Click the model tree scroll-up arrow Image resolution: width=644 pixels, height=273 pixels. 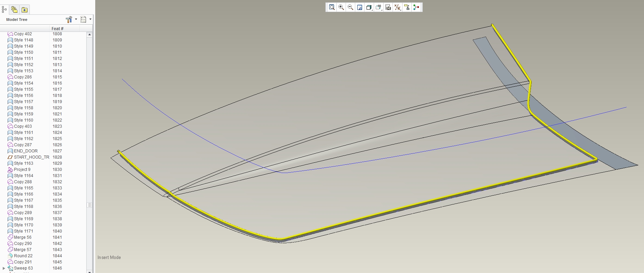tap(89, 35)
